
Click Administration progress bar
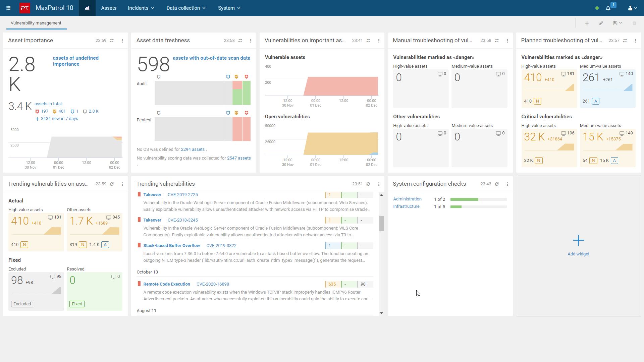[x=478, y=199]
